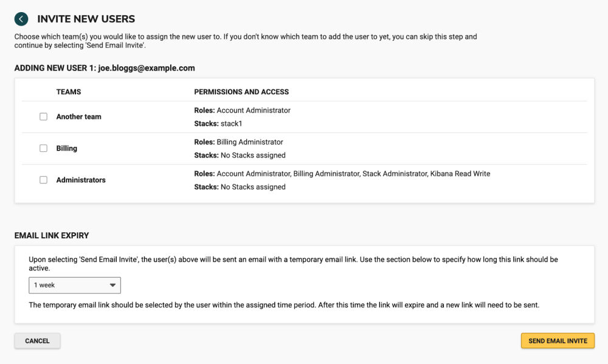Click the Send Email Invite button
The height and width of the screenshot is (364, 608).
tap(557, 341)
